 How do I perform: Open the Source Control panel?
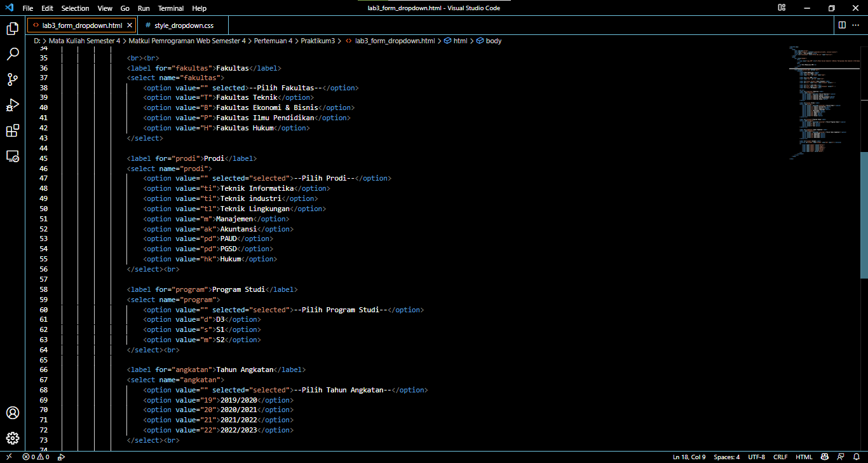pos(13,79)
